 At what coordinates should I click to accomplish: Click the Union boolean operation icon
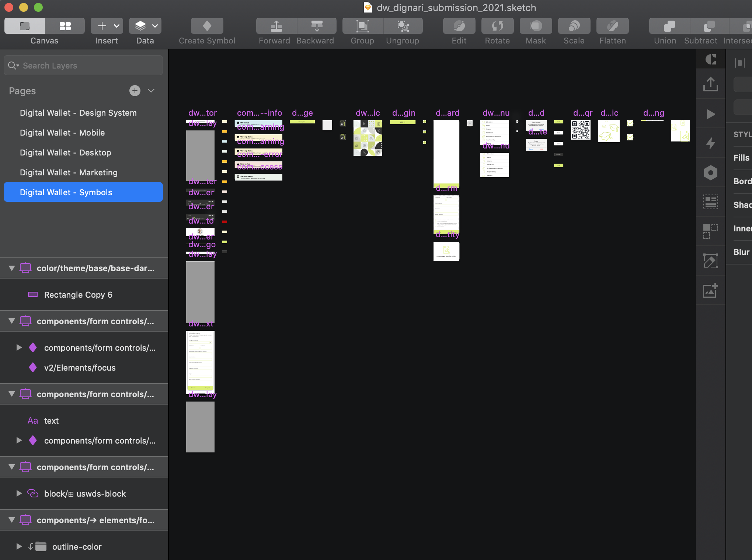pos(669,26)
